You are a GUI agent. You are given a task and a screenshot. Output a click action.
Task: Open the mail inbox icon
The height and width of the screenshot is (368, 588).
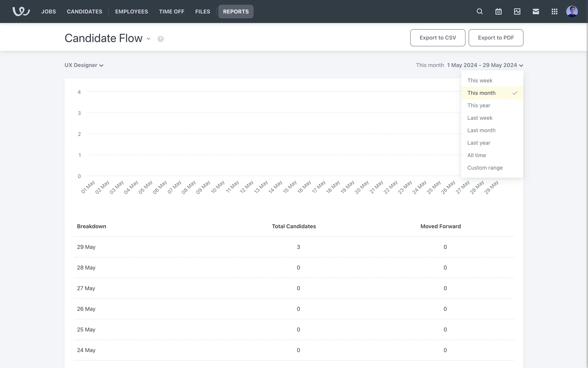(536, 11)
